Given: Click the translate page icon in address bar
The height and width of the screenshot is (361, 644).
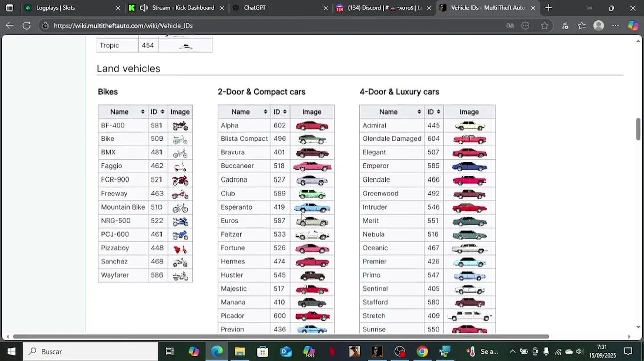Looking at the screenshot, I should click(x=510, y=26).
